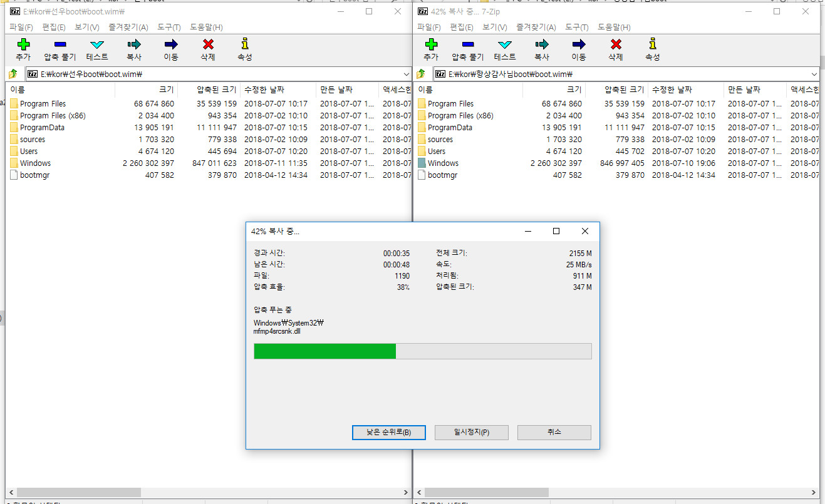Select Windows folder icon in right window
The height and width of the screenshot is (504, 825).
(422, 163)
